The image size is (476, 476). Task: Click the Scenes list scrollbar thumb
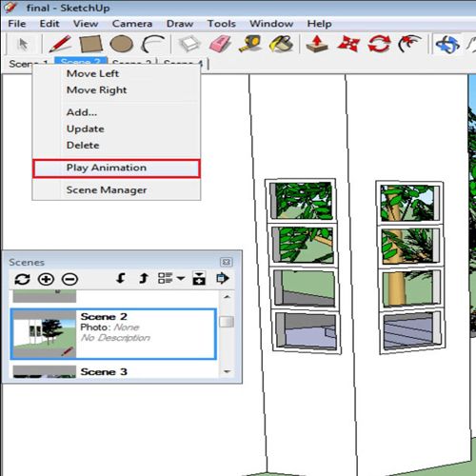pyautogui.click(x=227, y=322)
